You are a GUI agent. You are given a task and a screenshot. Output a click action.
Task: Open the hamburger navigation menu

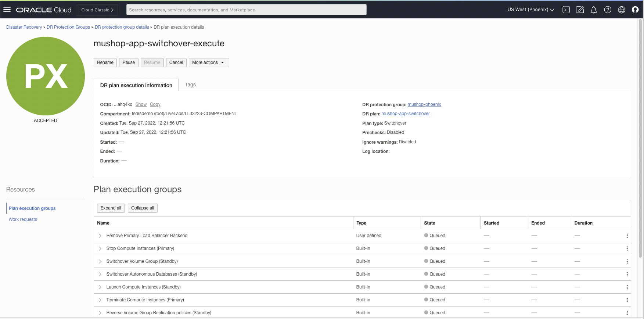7,10
